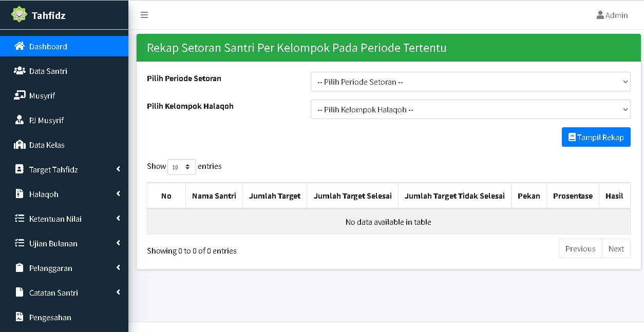The height and width of the screenshot is (332, 644).
Task: Click the Data Kelas school icon
Action: click(20, 145)
